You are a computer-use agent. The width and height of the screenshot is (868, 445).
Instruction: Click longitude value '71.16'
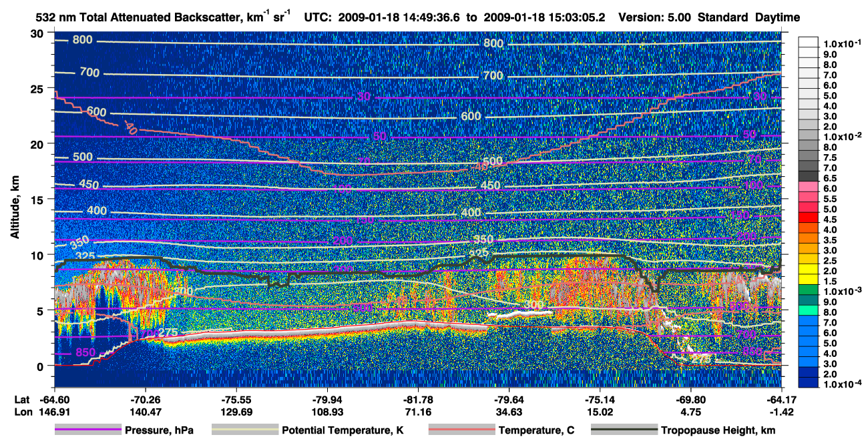(418, 411)
